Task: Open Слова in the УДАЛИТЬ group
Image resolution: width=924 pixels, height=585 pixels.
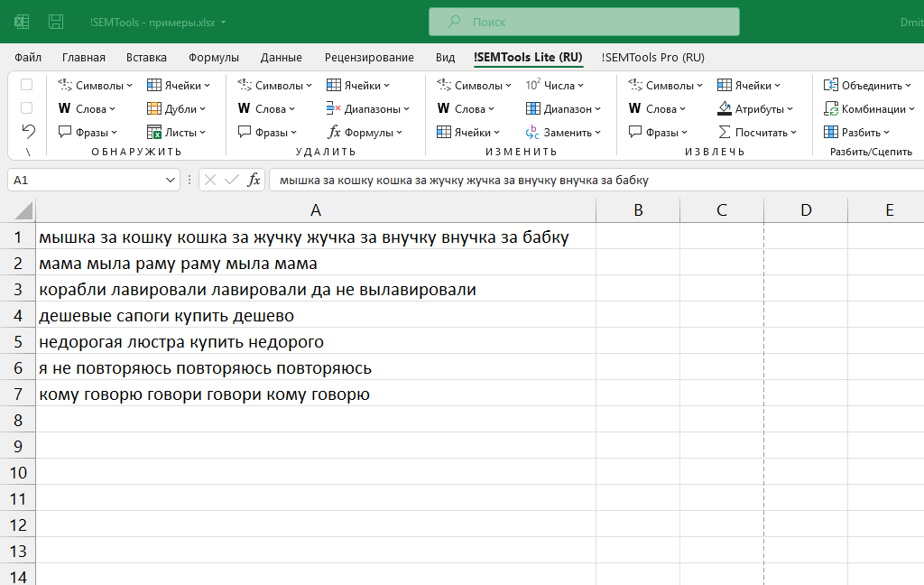Action: point(266,109)
